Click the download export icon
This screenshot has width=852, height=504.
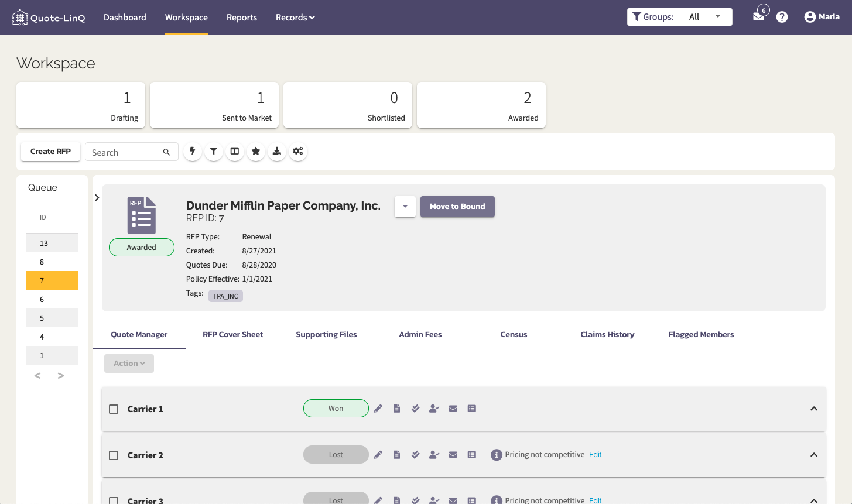tap(277, 151)
